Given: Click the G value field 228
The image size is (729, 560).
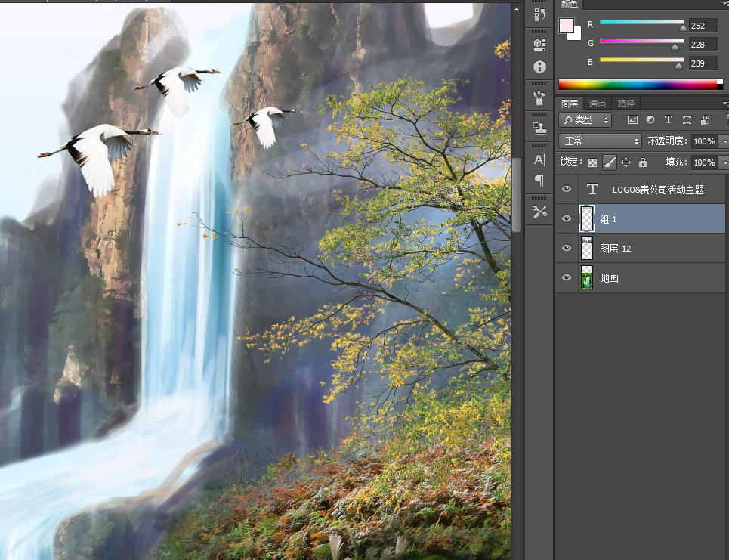Looking at the screenshot, I should 703,44.
